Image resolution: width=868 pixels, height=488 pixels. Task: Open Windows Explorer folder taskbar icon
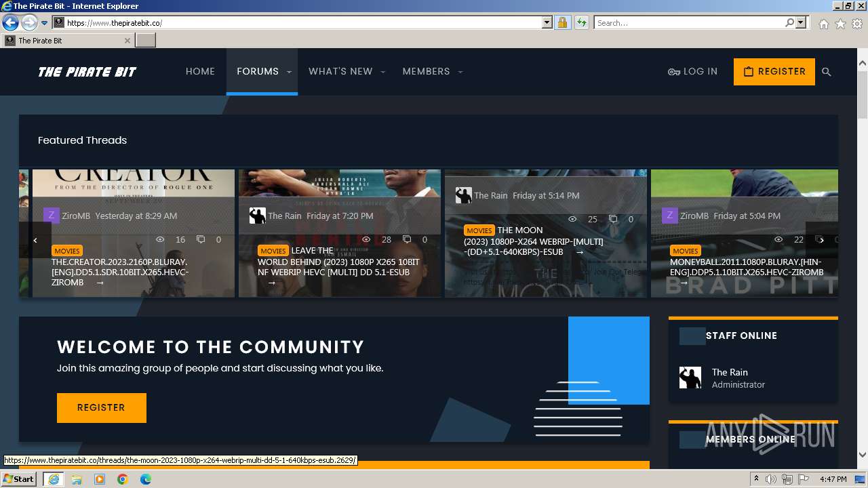tap(77, 479)
